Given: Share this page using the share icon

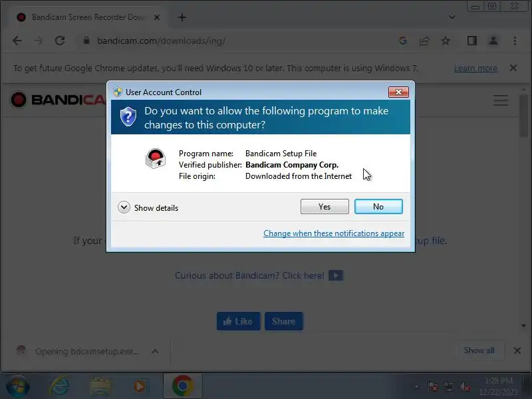Looking at the screenshot, I should pos(424,41).
